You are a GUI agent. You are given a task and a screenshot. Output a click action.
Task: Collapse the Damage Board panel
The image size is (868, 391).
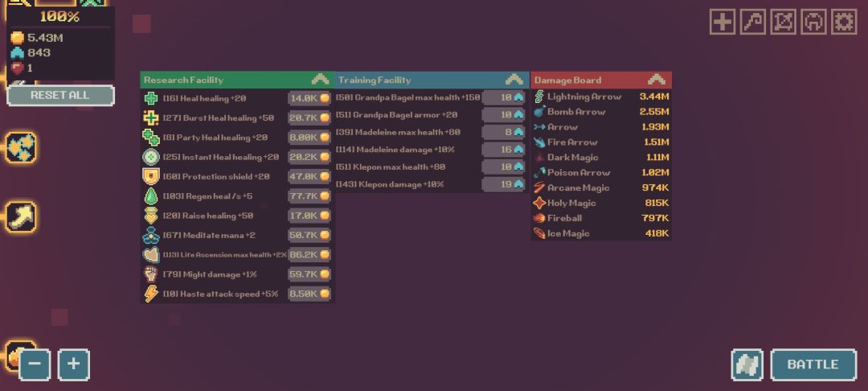click(x=657, y=80)
